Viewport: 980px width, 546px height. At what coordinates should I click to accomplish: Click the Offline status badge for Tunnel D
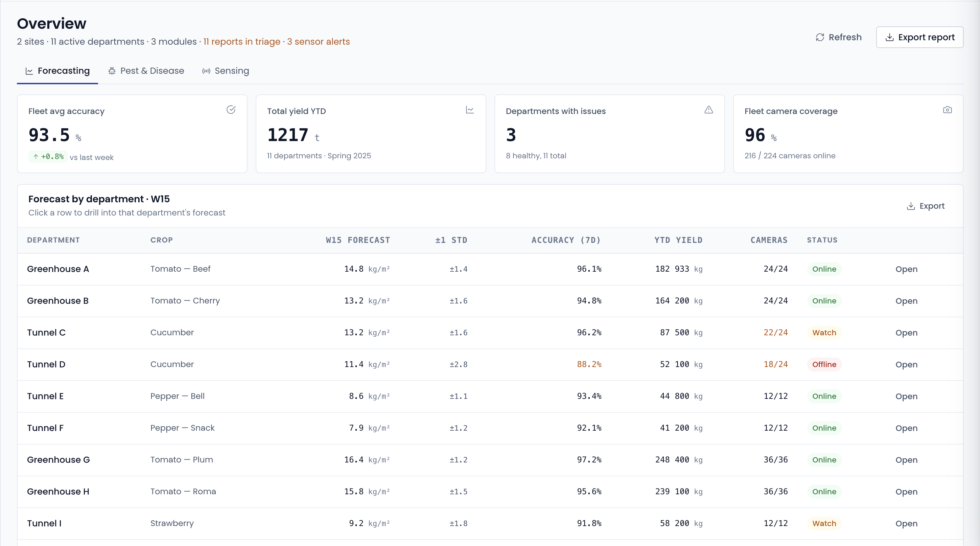[824, 364]
